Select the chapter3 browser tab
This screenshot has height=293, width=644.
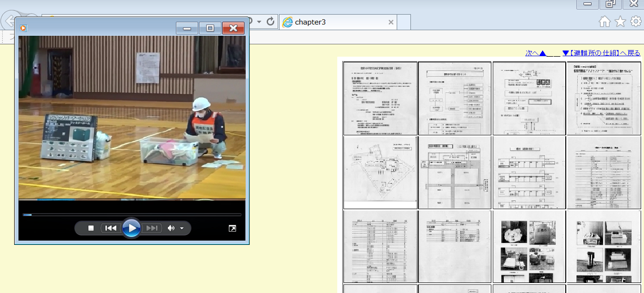pos(338,22)
